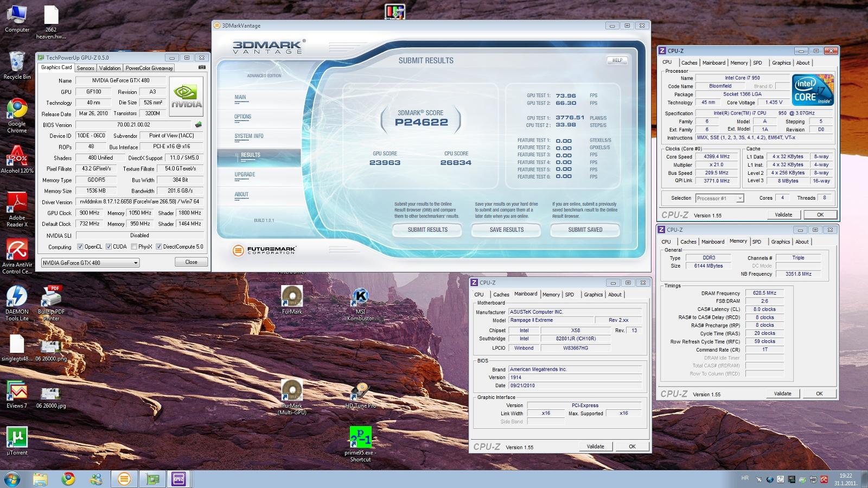This screenshot has width=868, height=488.
Task: Open the Computer desktop icon
Action: point(17,20)
